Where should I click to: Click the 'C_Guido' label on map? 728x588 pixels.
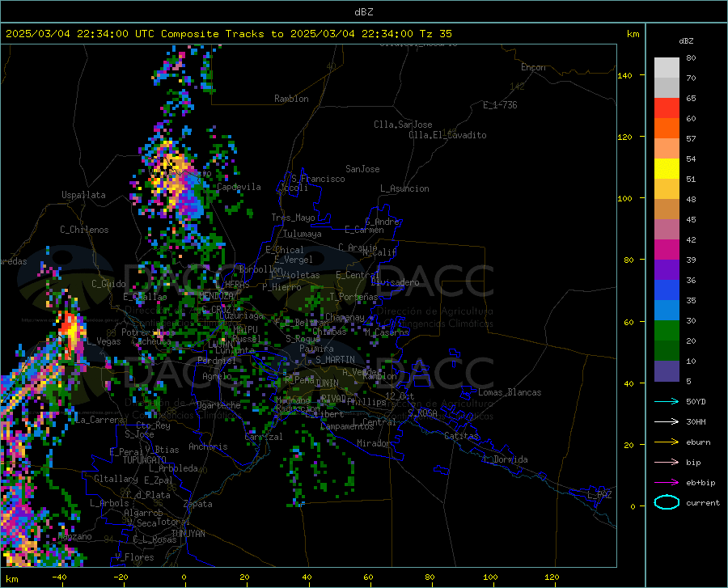click(108, 284)
